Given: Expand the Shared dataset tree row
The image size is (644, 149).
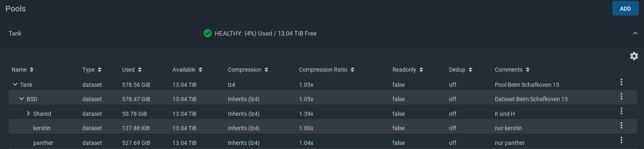Looking at the screenshot, I should pos(28,113).
